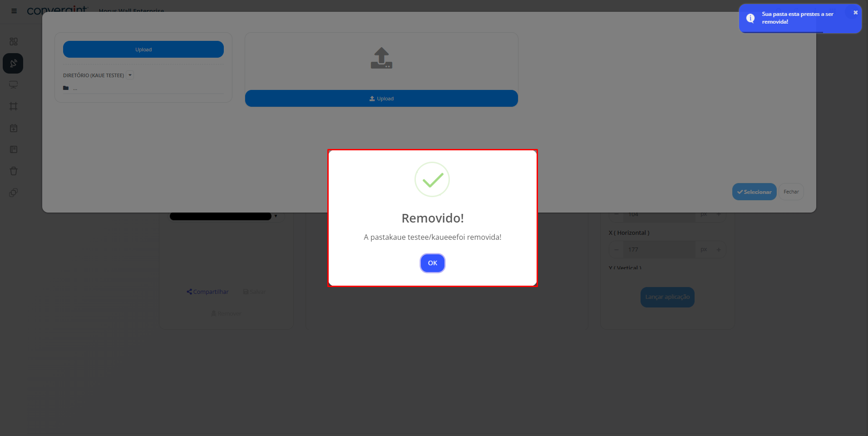Screen dimensions: 868x436
Task: Expand the DIRETÓRIO (KAUE TESTEE) dropdown arrow
Action: [130, 75]
